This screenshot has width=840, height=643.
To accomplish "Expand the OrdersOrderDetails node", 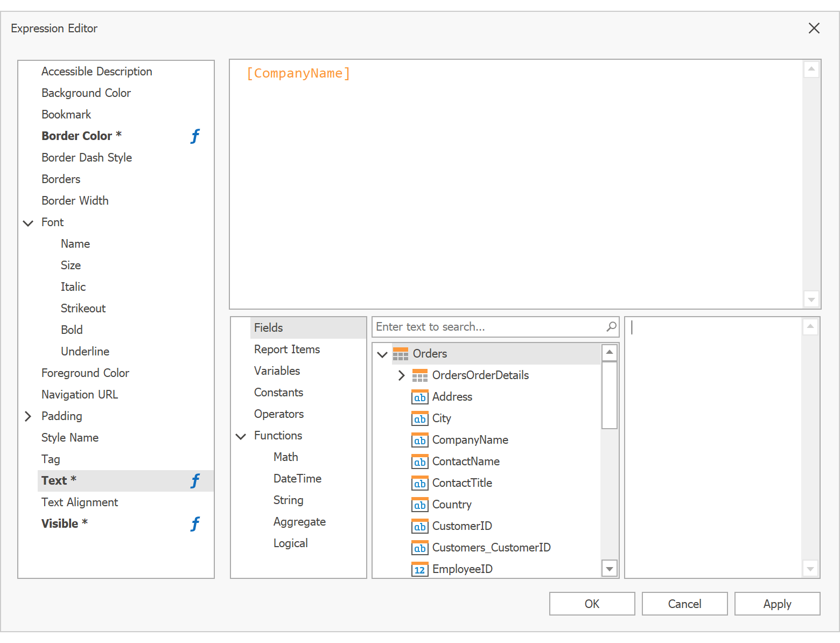I will tap(401, 375).
